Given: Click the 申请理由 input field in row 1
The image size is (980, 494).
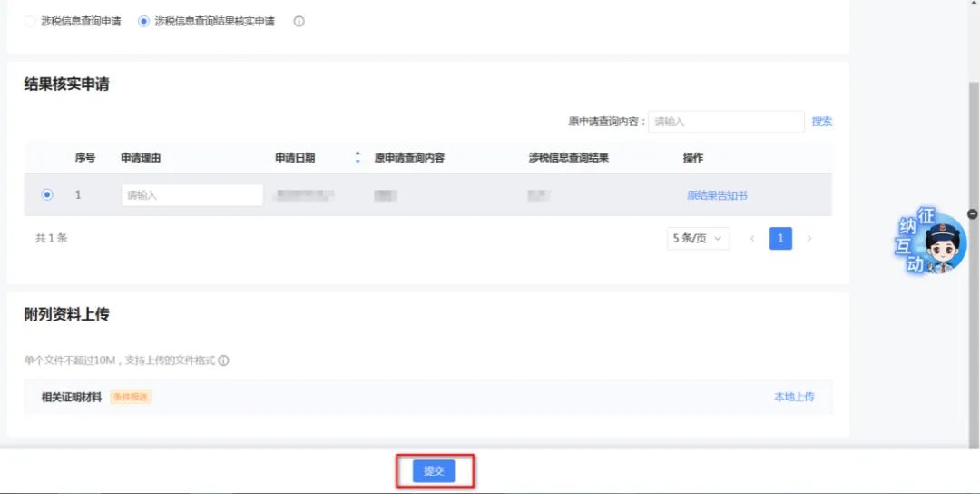Looking at the screenshot, I should tap(191, 195).
